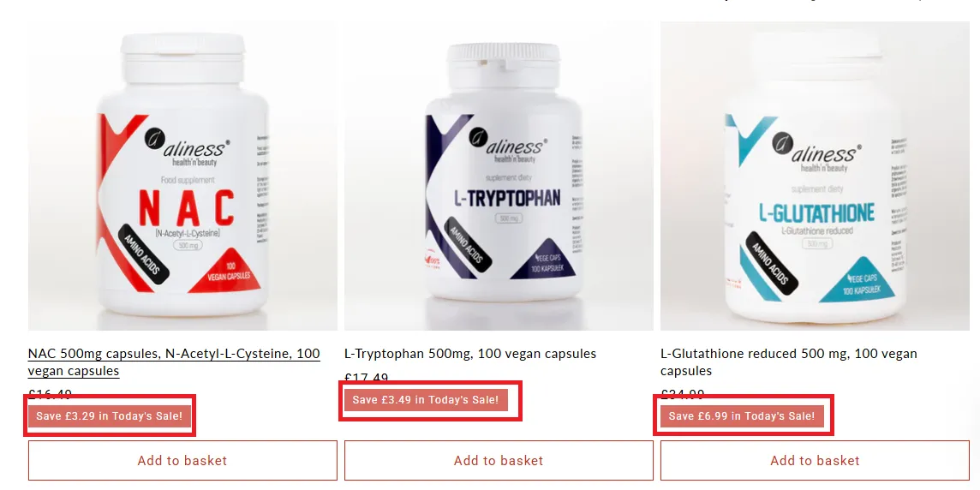980x490 pixels.
Task: Add L-Glutathione reduced to basket
Action: click(x=815, y=461)
